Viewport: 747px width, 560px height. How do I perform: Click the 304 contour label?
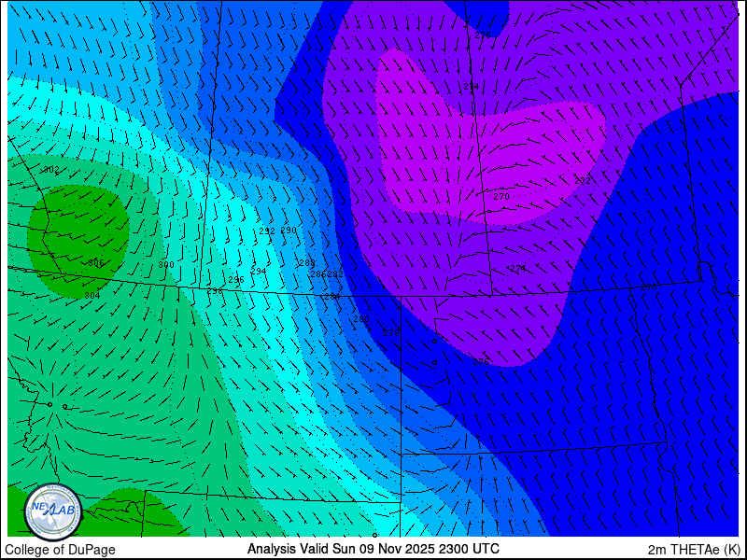tap(92, 296)
